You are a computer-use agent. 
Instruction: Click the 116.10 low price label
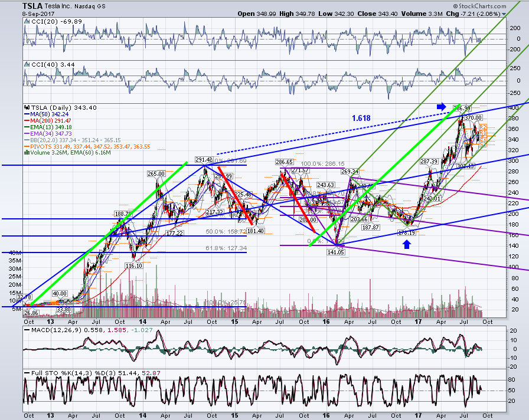tap(133, 265)
